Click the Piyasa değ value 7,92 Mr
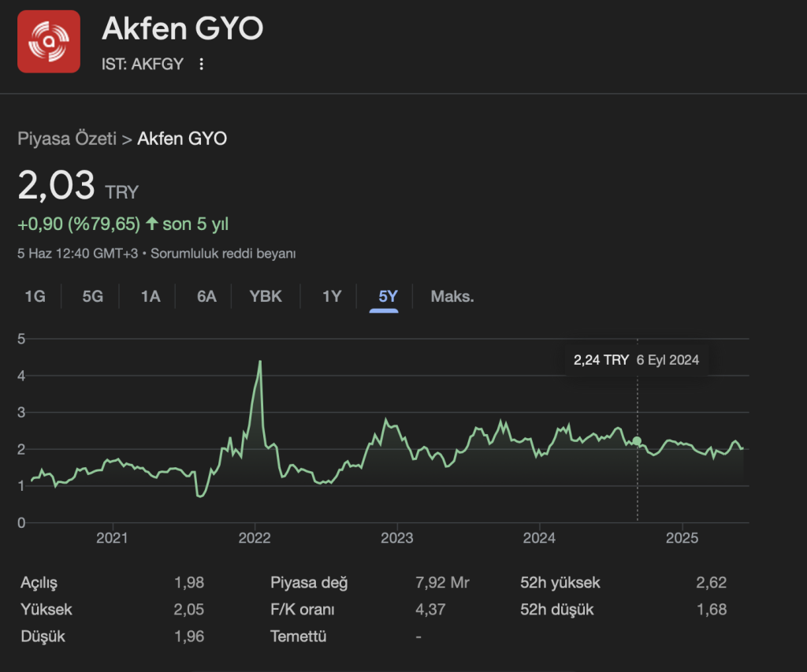This screenshot has height=672, width=807. [x=442, y=583]
